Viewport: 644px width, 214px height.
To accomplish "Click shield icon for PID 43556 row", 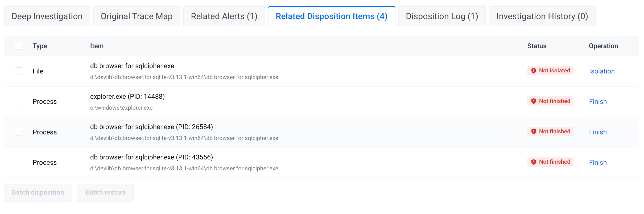I will point(534,162).
